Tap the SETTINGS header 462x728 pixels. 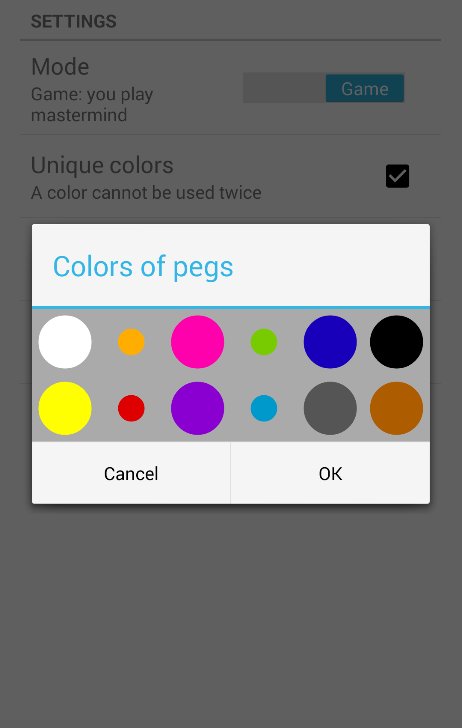coord(73,21)
